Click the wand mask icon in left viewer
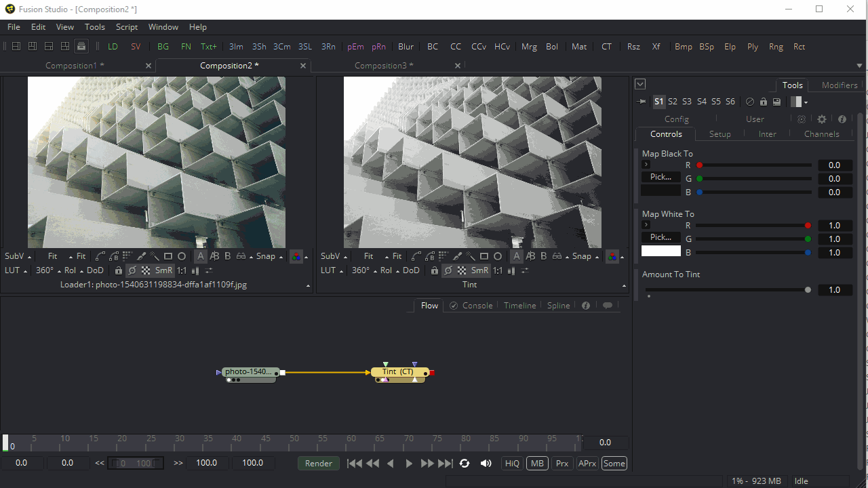Screen dimensions: 868x488 (155, 256)
